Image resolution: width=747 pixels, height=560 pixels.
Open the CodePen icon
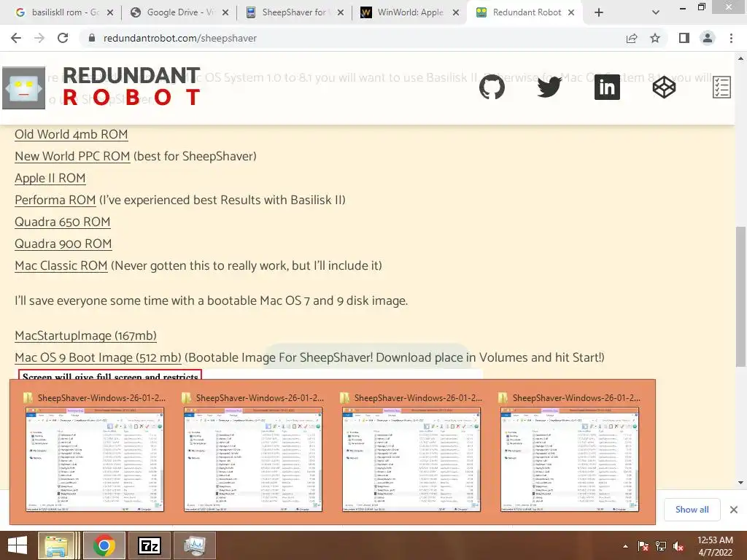[x=664, y=87]
